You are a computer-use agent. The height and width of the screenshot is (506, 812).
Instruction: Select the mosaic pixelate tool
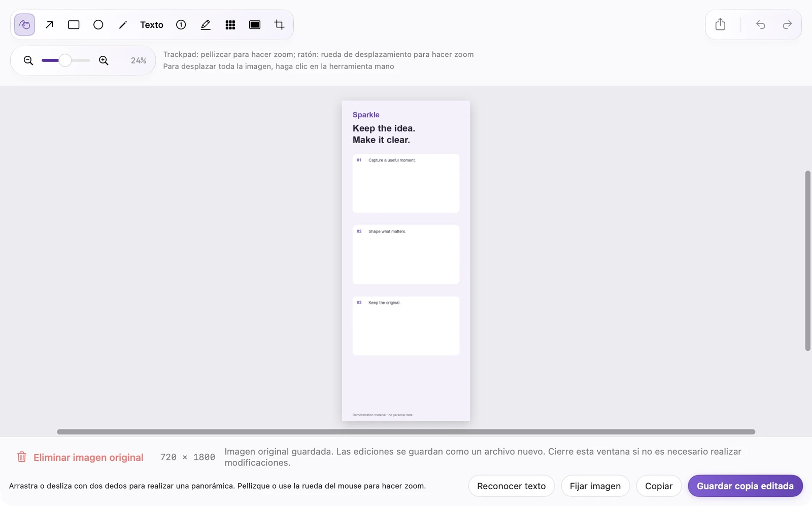[x=230, y=25]
